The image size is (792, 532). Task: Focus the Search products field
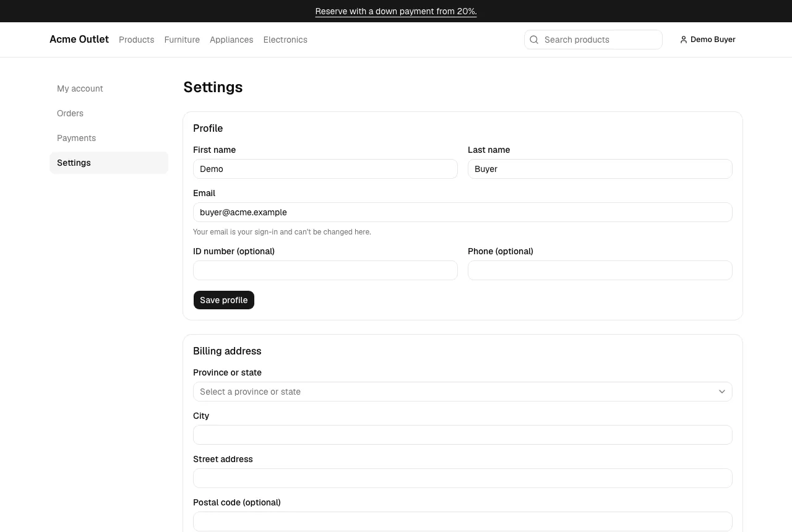[x=593, y=40]
